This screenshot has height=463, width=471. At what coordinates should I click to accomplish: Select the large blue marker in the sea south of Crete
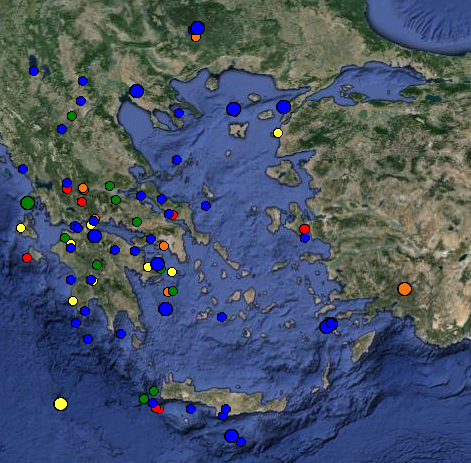(x=231, y=436)
